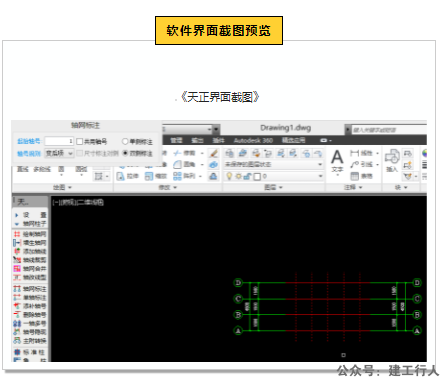Screen dimensions: 440x377
Task: Click the 删除轴号 sidebar tool
Action: point(30,314)
